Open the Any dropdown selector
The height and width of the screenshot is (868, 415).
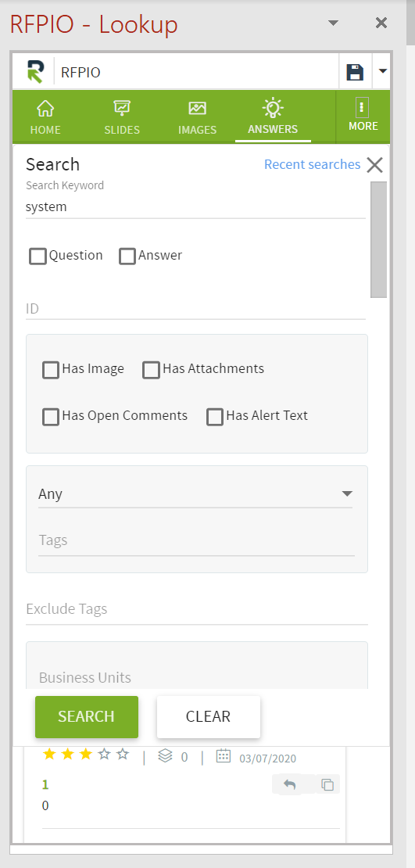(x=195, y=493)
